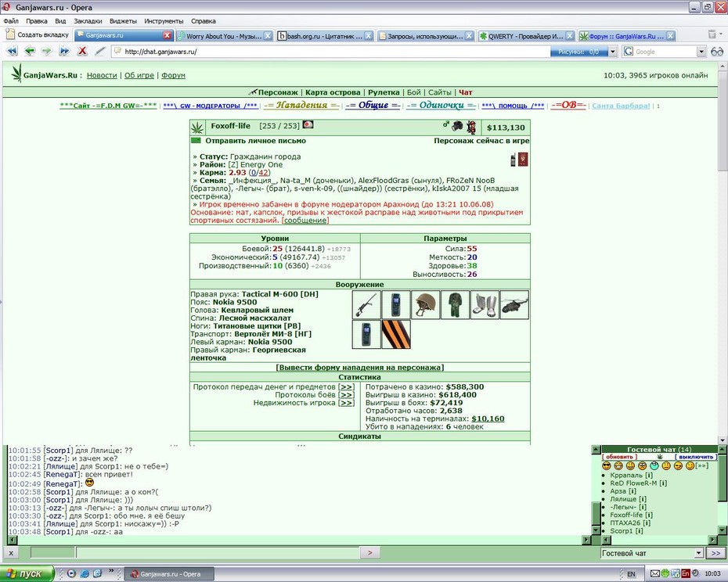Click the chat send > button
Viewport: 728px width, 582px height.
[x=369, y=553]
